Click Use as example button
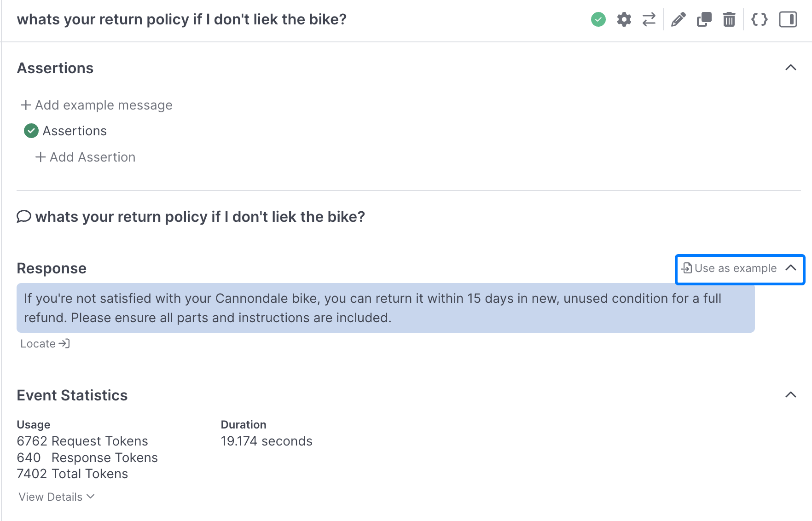The width and height of the screenshot is (812, 521). click(729, 268)
